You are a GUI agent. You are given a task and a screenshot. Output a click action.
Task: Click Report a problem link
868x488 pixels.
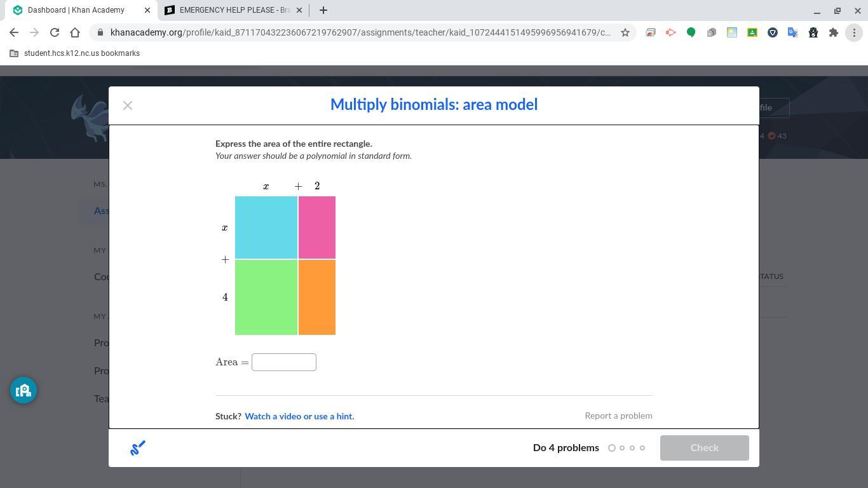click(618, 416)
